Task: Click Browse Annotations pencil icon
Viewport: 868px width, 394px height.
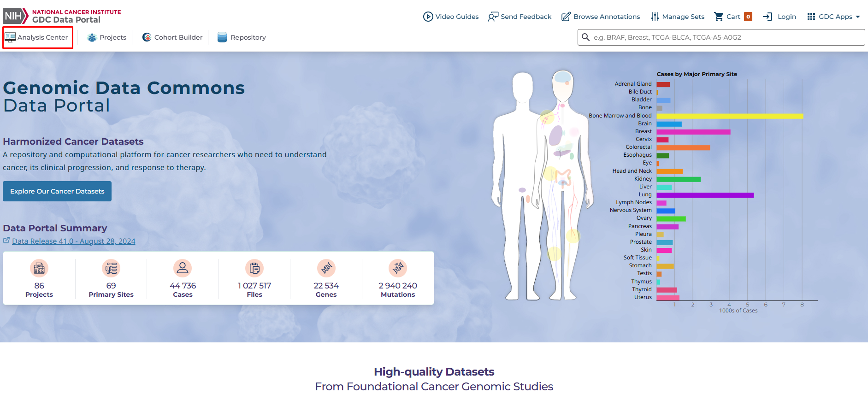Action: (x=566, y=17)
